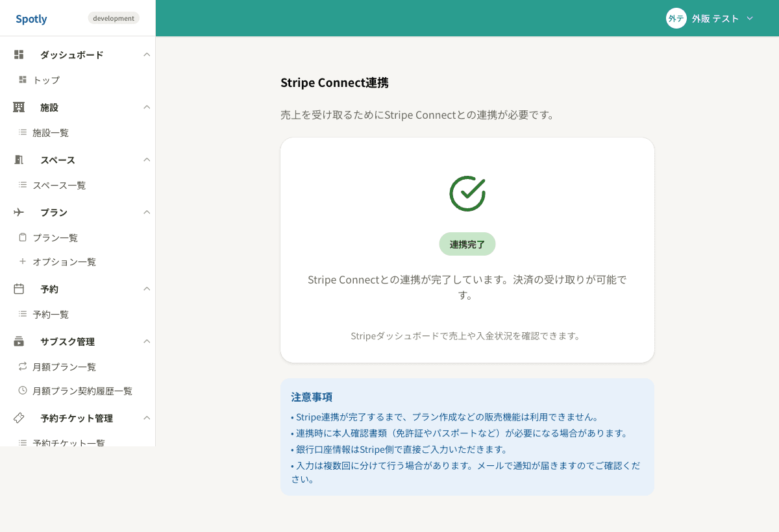Click the user avatar labeled 外テ
The image size is (779, 532).
pos(676,18)
